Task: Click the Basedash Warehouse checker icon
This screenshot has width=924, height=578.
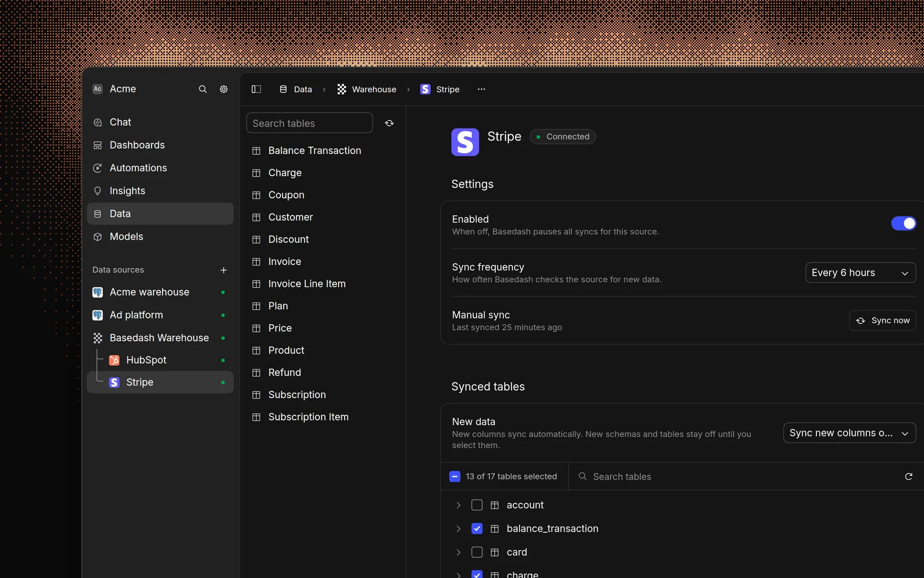Action: click(x=97, y=338)
